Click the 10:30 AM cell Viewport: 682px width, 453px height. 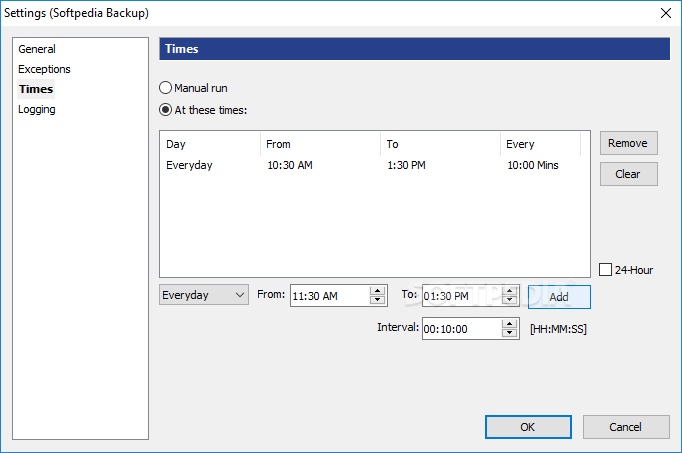(x=290, y=165)
